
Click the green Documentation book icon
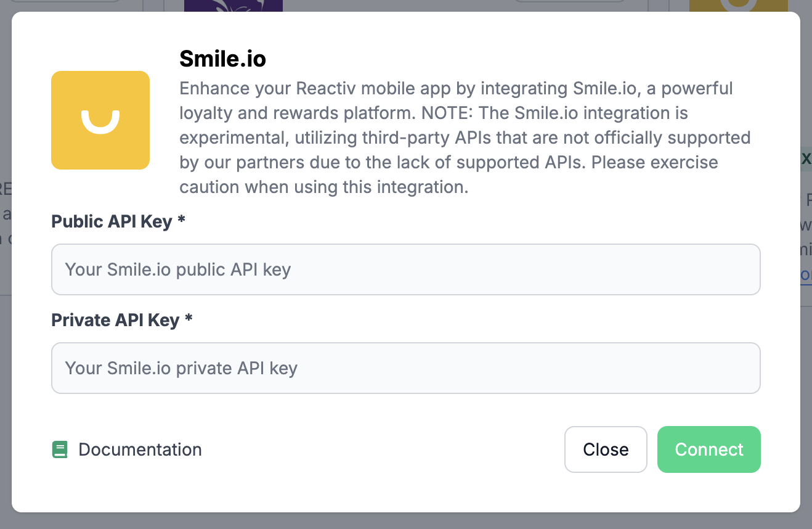tap(60, 450)
